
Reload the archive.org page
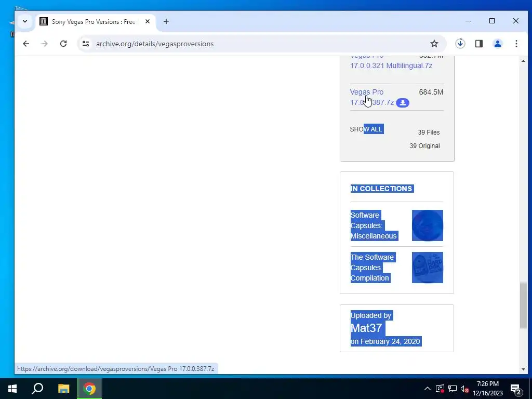(63, 44)
